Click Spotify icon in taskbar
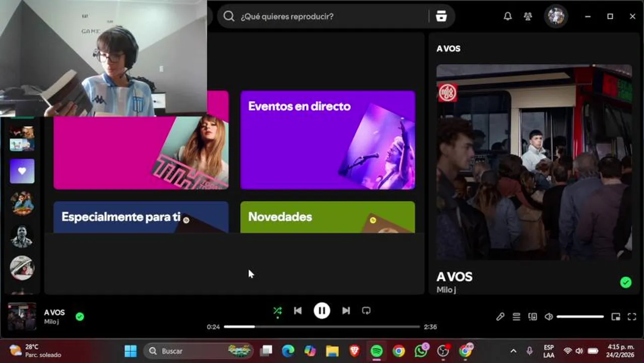 coord(376,351)
